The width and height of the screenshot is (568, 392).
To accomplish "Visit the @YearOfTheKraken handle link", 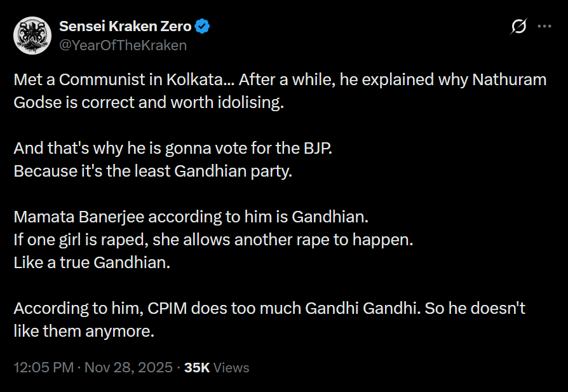I will (123, 45).
